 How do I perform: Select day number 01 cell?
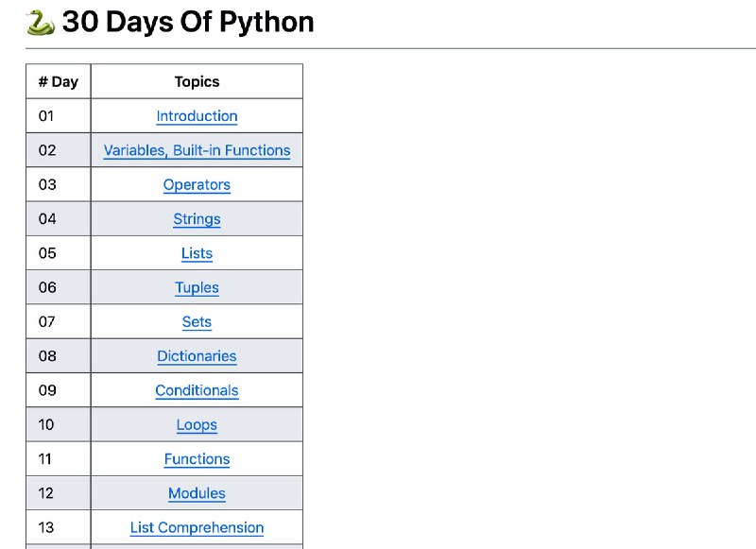pyautogui.click(x=59, y=115)
